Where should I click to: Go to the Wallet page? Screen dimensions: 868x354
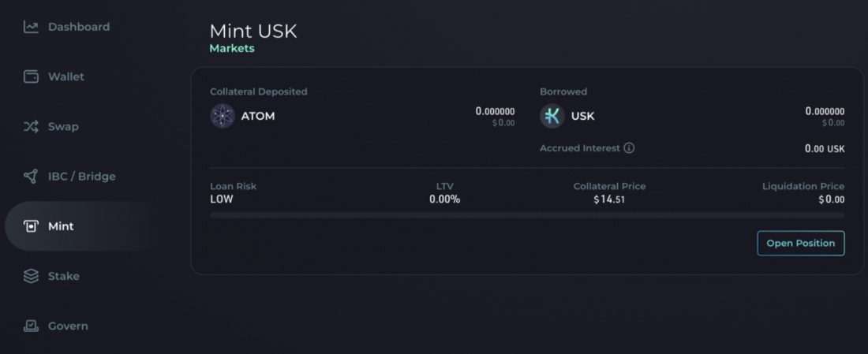pyautogui.click(x=66, y=76)
